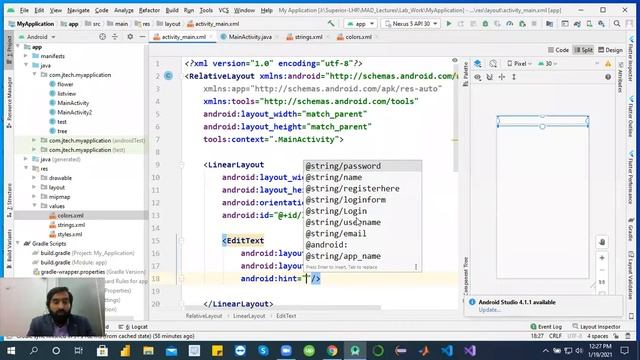The image size is (640, 360).
Task: Select @string/registerhere suggestion
Action: [362, 189]
